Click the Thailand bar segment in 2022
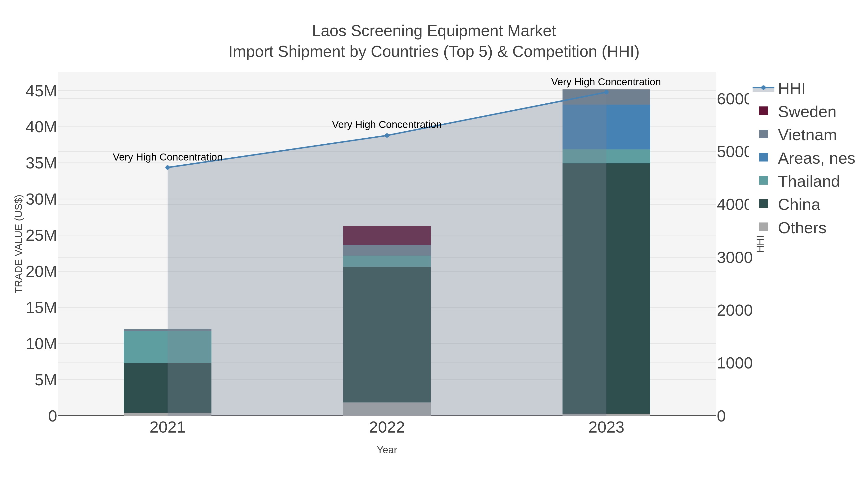868x488 pixels. point(387,261)
